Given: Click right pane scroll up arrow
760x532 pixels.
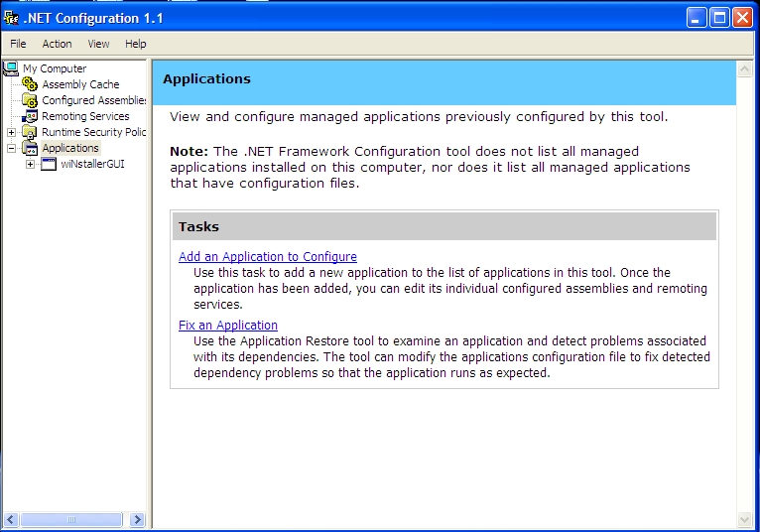Looking at the screenshot, I should [x=744, y=69].
